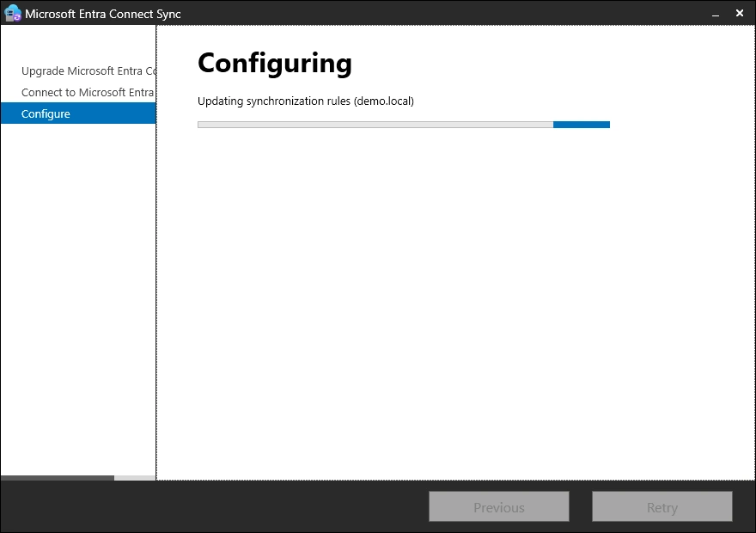Click empty sidebar space below Configure
This screenshot has width=756, height=533.
pos(77,292)
